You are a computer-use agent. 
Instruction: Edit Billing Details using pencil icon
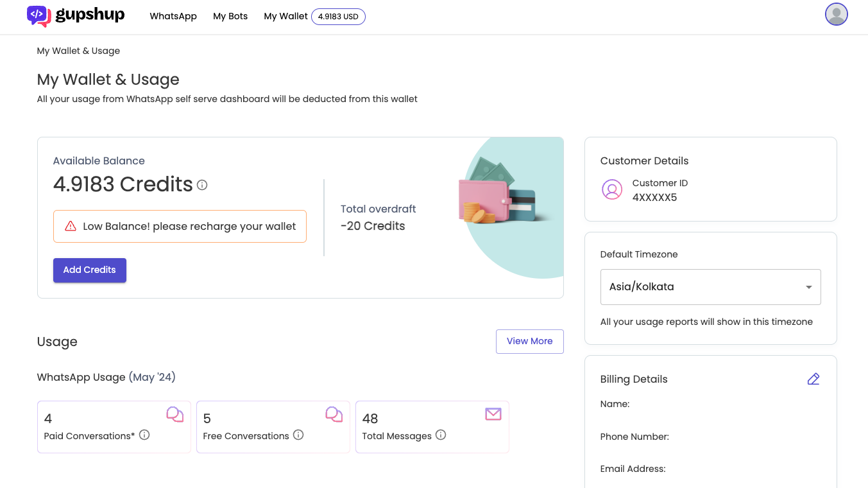[x=813, y=379]
